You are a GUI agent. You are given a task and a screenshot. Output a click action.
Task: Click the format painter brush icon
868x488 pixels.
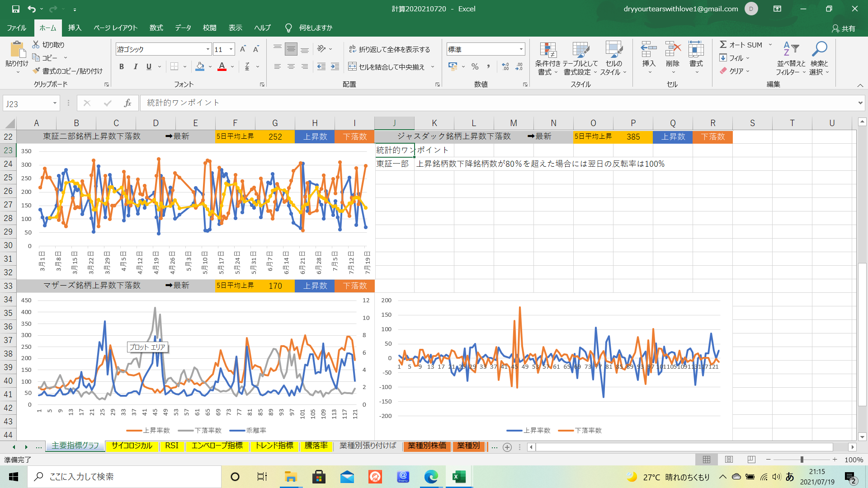pyautogui.click(x=37, y=71)
